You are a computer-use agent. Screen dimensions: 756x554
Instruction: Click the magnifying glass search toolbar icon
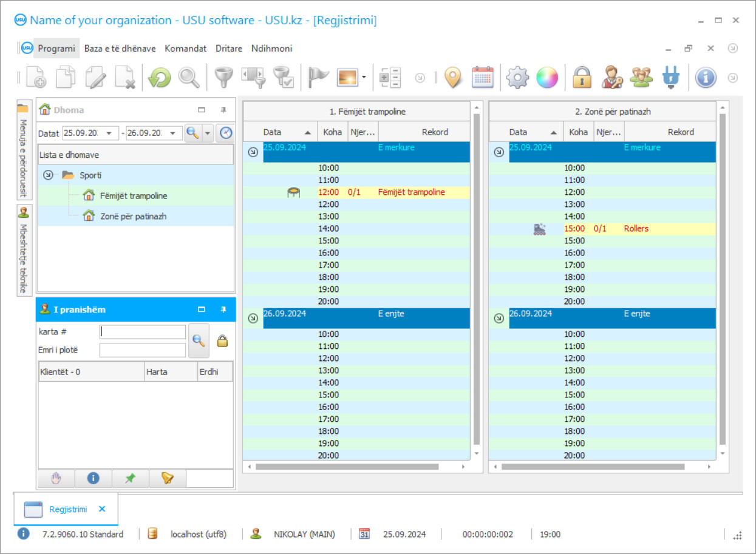pyautogui.click(x=189, y=78)
